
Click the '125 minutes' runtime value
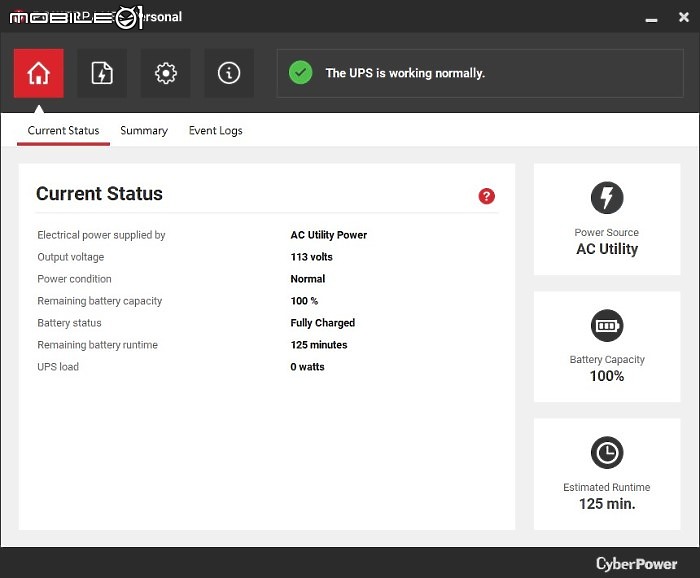point(319,345)
